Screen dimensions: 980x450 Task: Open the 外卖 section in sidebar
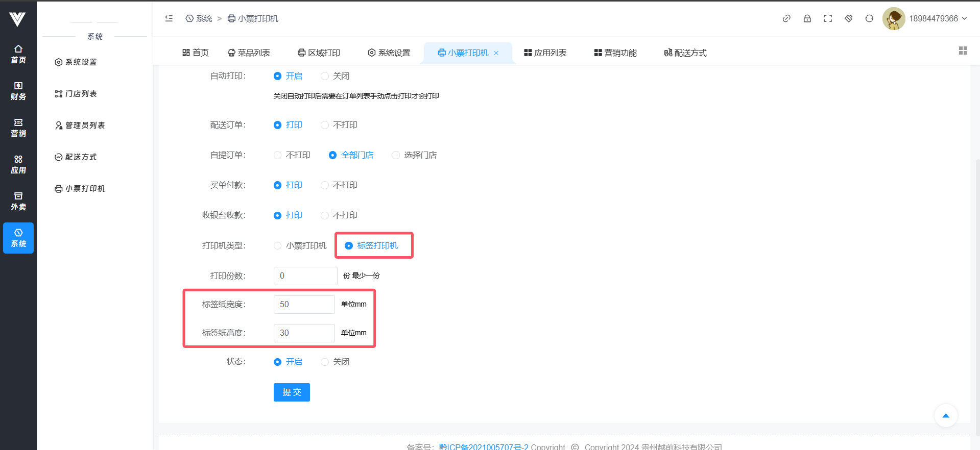(x=18, y=201)
